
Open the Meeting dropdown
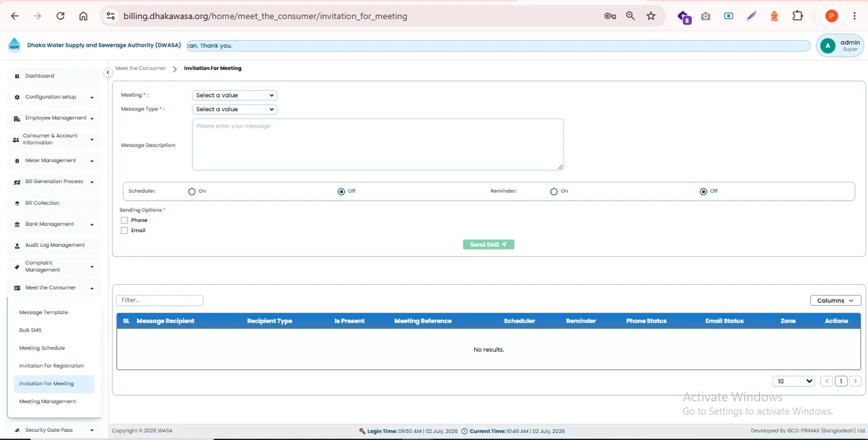235,96
